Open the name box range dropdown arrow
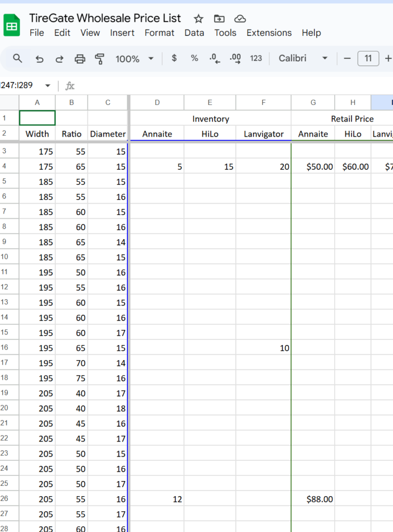This screenshot has width=393, height=532. (x=48, y=86)
